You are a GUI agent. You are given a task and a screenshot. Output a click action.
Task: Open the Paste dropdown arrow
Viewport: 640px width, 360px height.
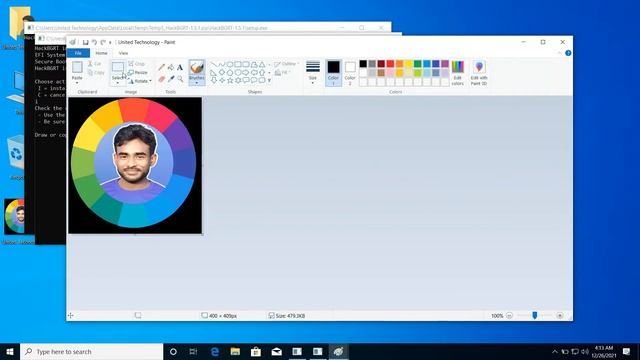77,83
